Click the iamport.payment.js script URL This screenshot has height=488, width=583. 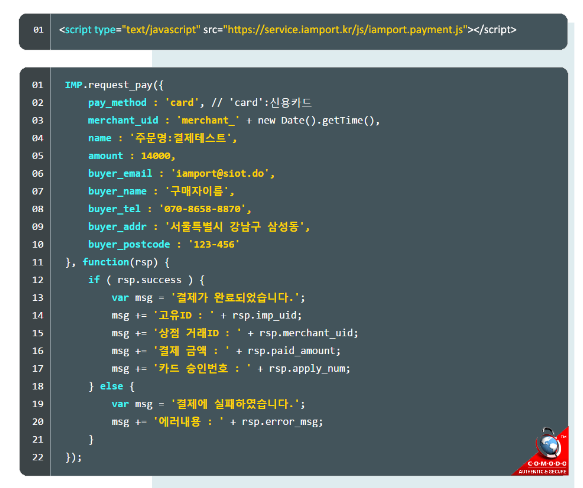point(345,29)
